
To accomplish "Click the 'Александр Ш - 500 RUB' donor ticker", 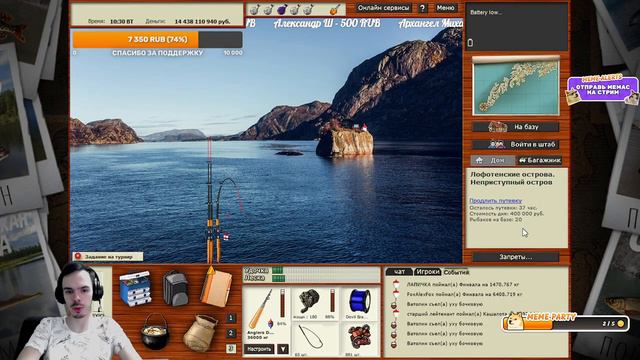I will pyautogui.click(x=327, y=23).
